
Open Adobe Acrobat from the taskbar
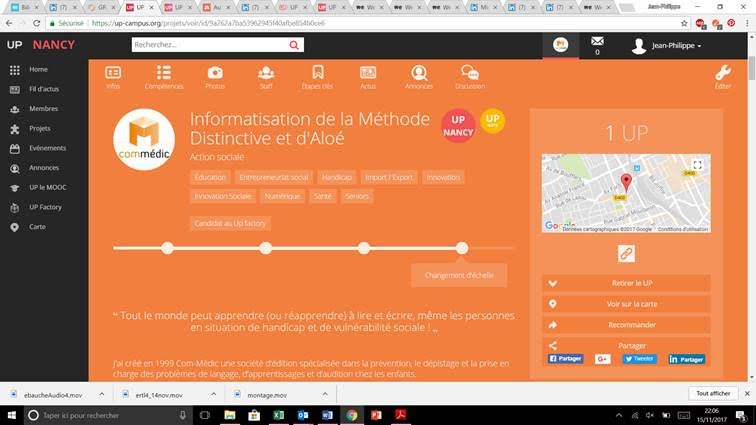400,415
